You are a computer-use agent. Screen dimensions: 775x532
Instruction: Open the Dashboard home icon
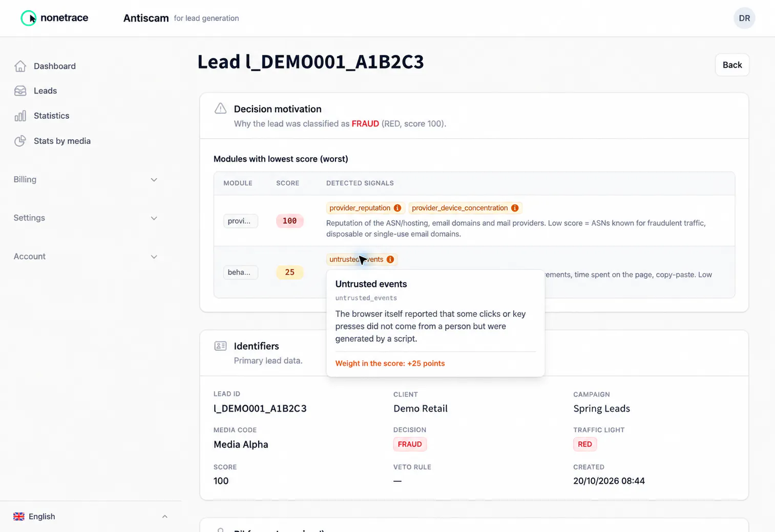point(20,66)
